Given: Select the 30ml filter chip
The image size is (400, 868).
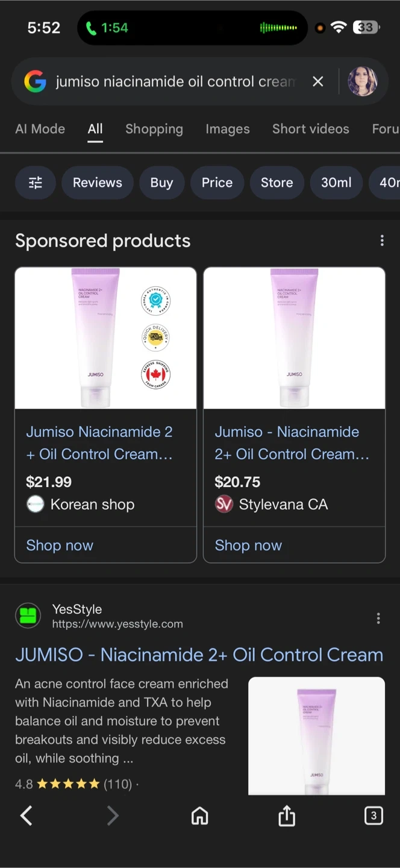Looking at the screenshot, I should click(x=336, y=183).
